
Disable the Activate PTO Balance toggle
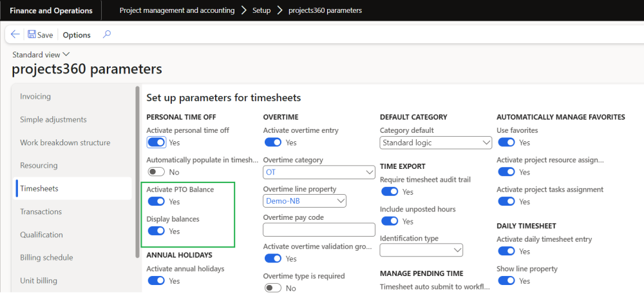(156, 202)
